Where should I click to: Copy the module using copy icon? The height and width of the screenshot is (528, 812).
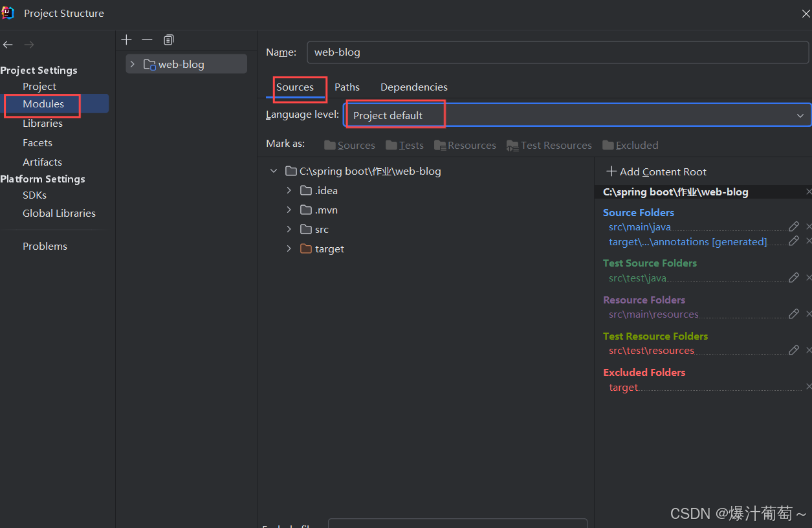[x=169, y=40]
